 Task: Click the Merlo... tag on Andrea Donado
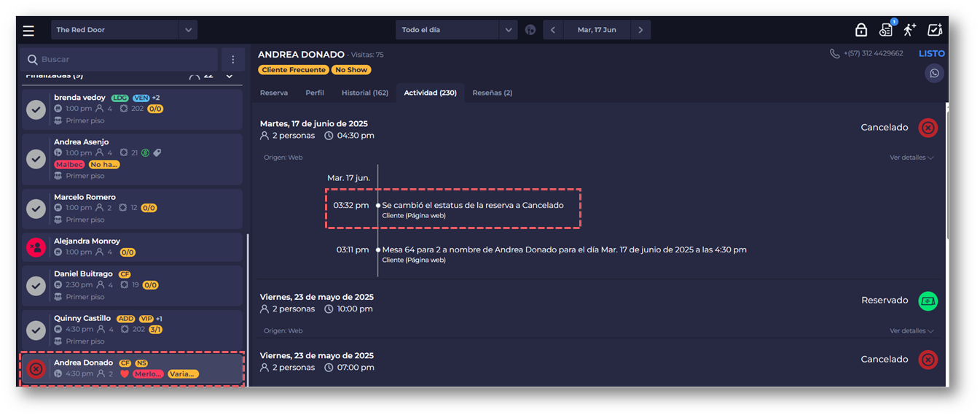[x=148, y=374]
